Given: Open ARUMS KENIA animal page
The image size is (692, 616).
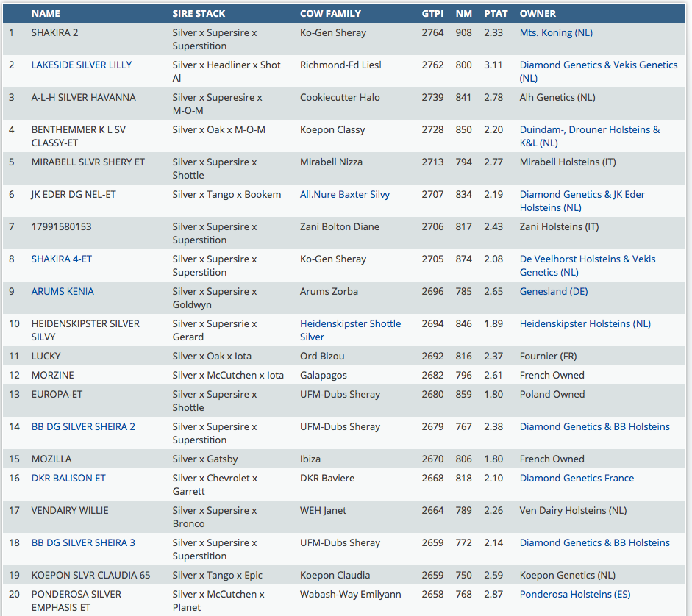Looking at the screenshot, I should (63, 291).
